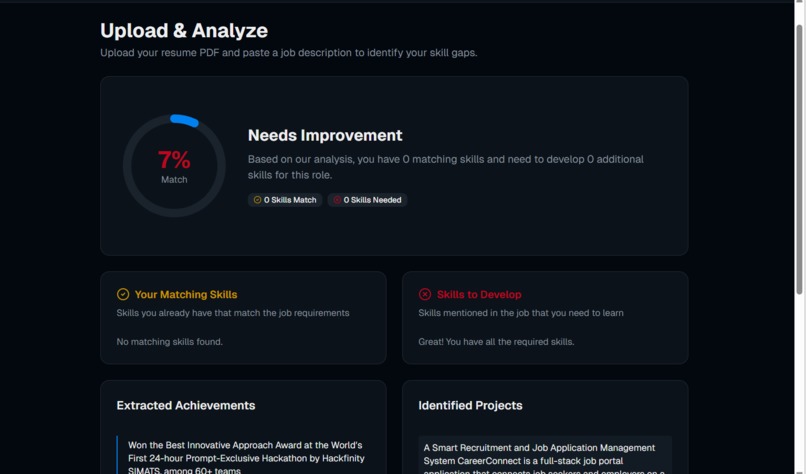Click the X icon in 0 Skills Needed badge
The height and width of the screenshot is (474, 806).
(337, 200)
